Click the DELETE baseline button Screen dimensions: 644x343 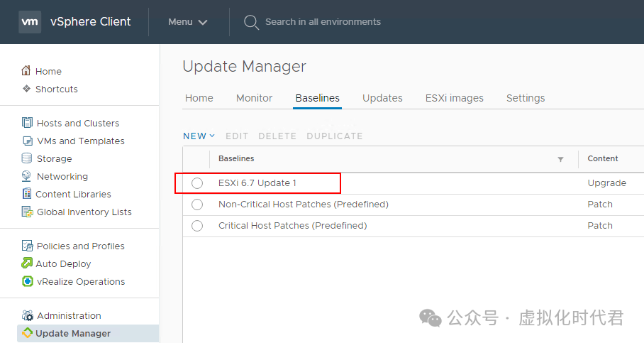point(277,136)
